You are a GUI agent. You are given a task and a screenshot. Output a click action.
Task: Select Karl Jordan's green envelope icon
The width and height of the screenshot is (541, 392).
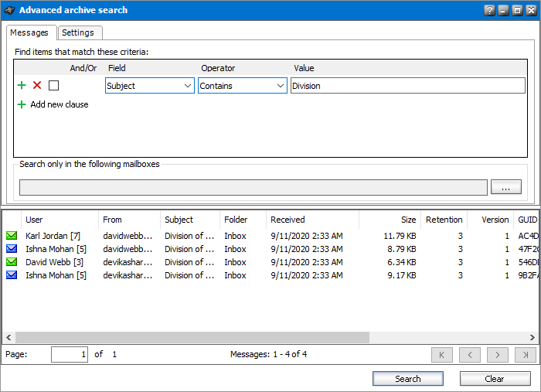(12, 236)
